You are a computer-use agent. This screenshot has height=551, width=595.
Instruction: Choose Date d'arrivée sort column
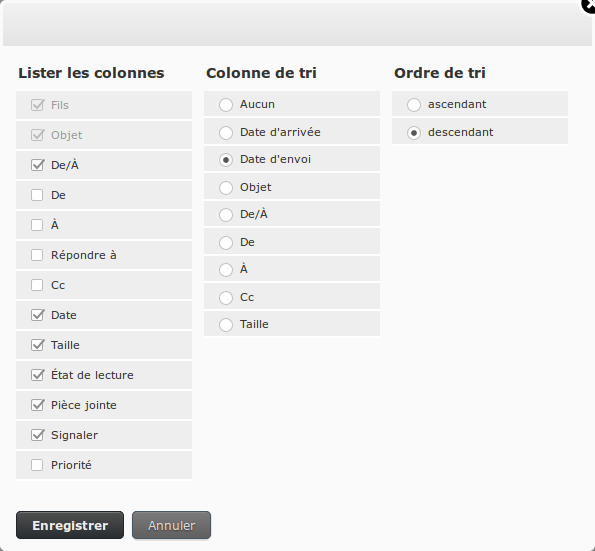tap(226, 133)
